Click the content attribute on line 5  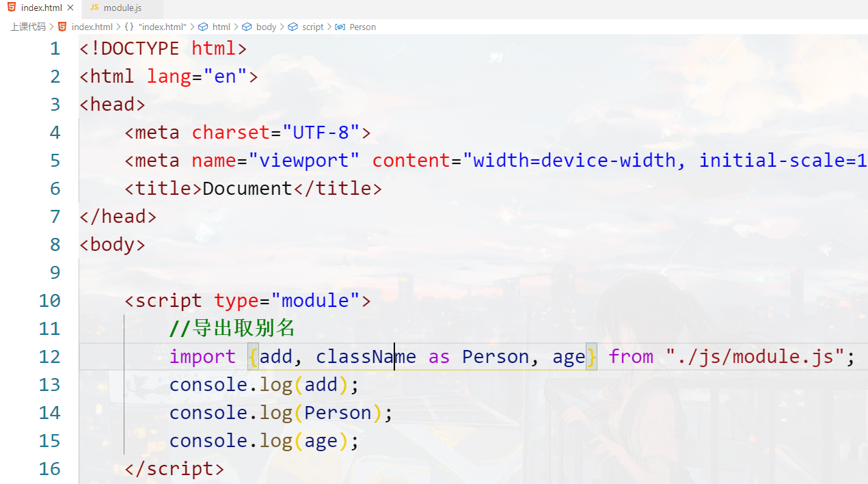[x=411, y=161]
